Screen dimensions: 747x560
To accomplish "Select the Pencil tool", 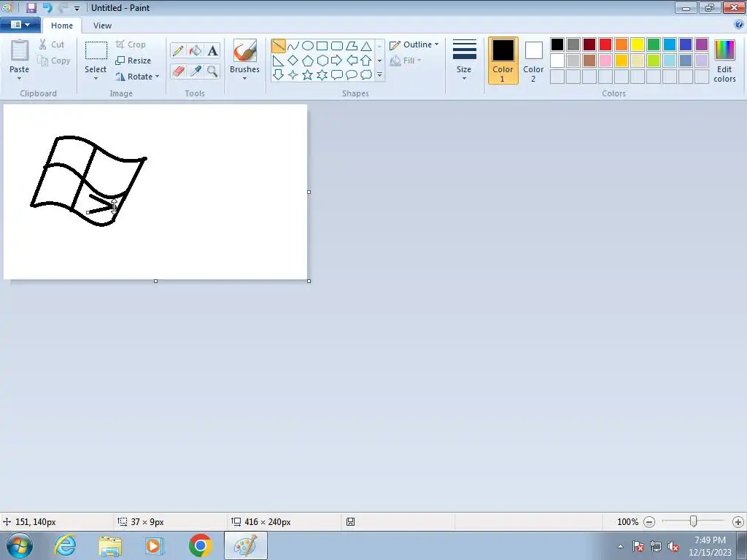I will 178,50.
